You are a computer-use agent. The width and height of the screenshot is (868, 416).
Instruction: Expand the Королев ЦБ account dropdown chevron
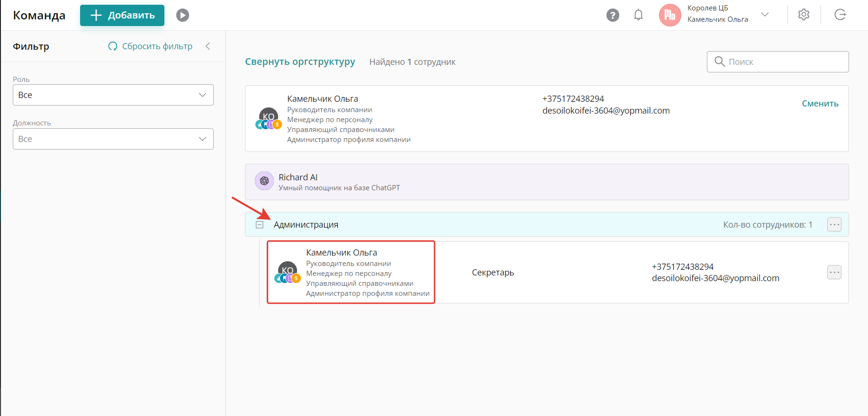[x=765, y=14]
